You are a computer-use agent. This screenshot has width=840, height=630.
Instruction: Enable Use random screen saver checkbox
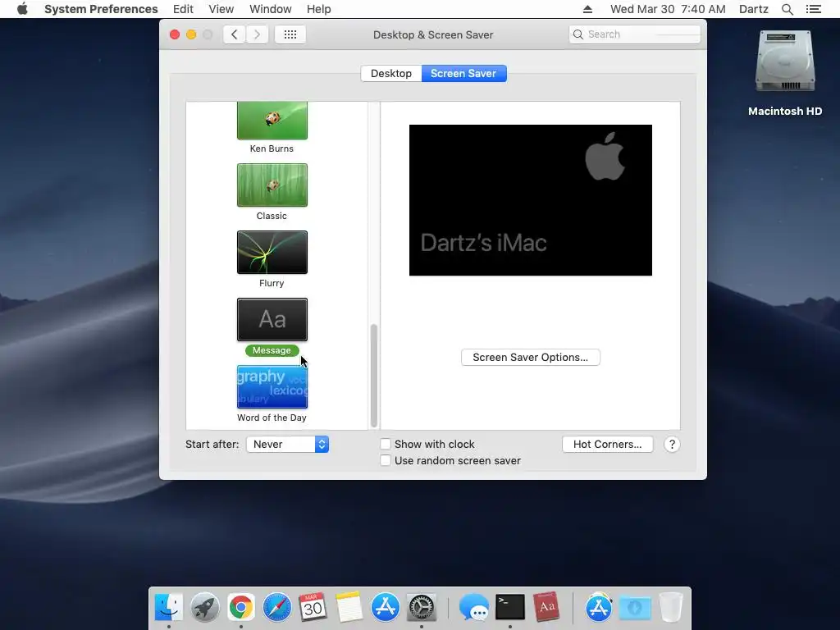[x=386, y=460]
